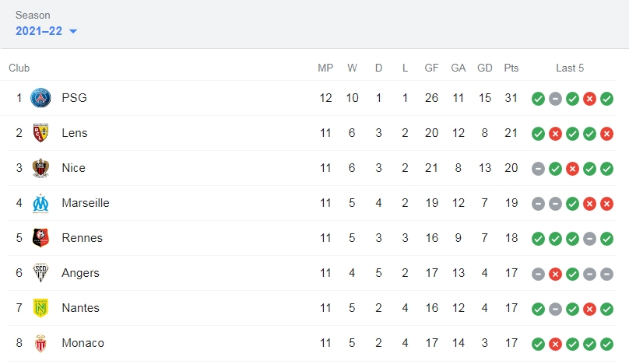
Task: Click the GD column header
Action: click(x=484, y=68)
